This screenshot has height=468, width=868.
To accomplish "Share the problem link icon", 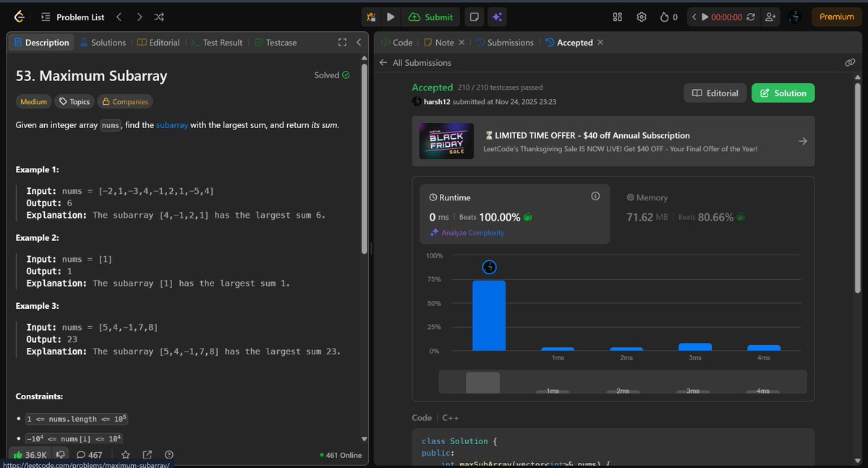I will [x=148, y=455].
